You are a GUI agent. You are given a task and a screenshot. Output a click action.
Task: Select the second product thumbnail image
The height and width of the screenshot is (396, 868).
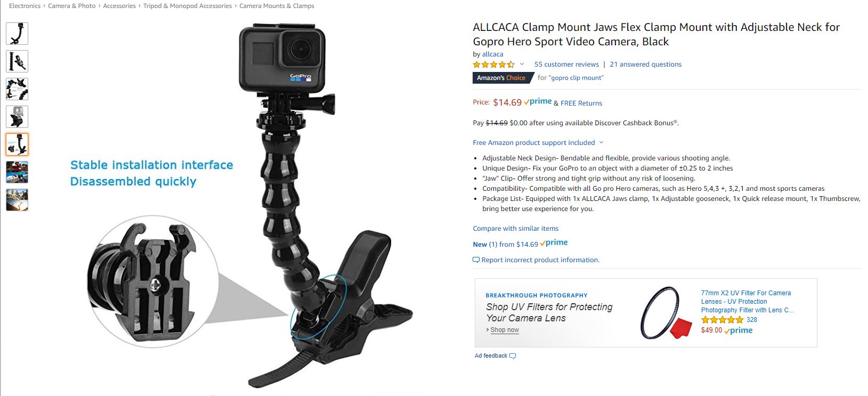tap(17, 61)
